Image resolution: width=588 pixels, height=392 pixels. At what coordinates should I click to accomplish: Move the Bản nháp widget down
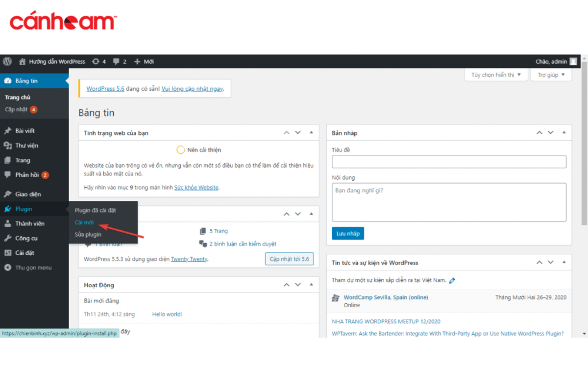click(x=550, y=133)
